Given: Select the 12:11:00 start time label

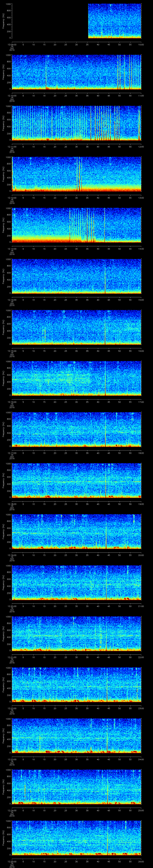Looking at the screenshot, I should coord(12,147).
